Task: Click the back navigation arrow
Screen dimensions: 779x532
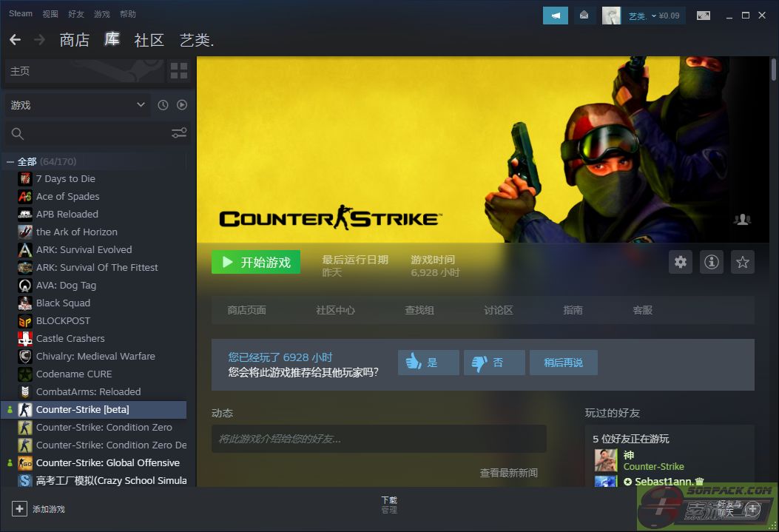Action: (15, 39)
